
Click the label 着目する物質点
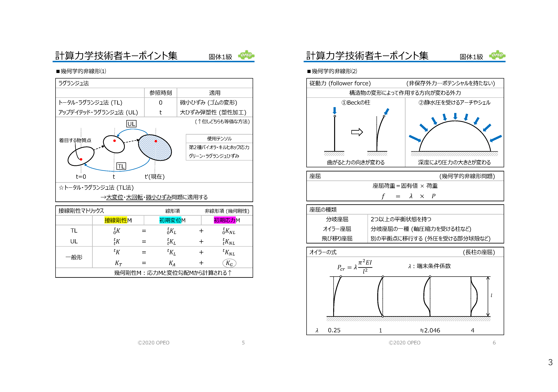click(75, 140)
